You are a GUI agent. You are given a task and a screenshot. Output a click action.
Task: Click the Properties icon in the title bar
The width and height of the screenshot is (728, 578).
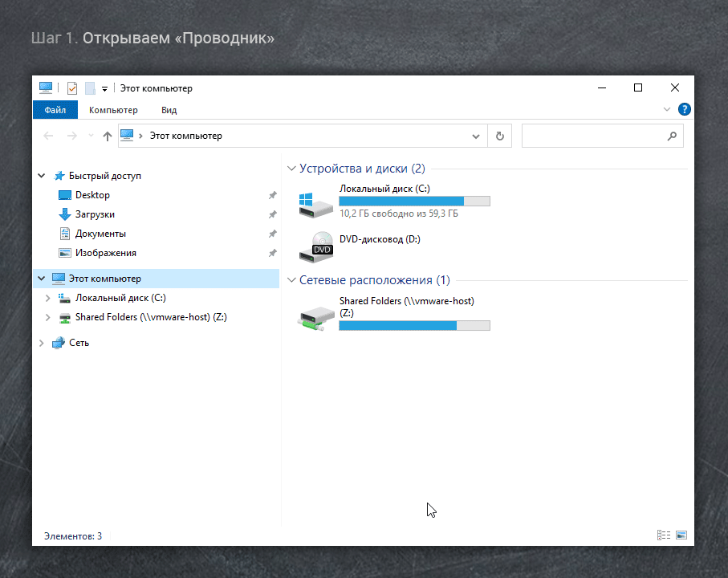coord(72,88)
